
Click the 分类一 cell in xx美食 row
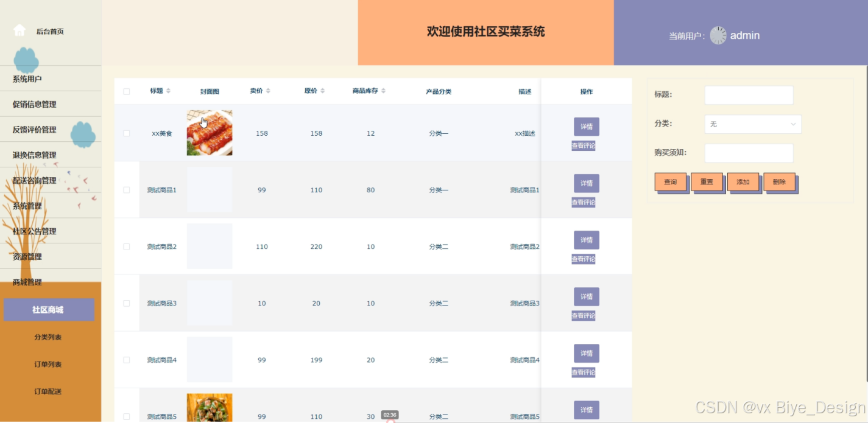pyautogui.click(x=439, y=133)
